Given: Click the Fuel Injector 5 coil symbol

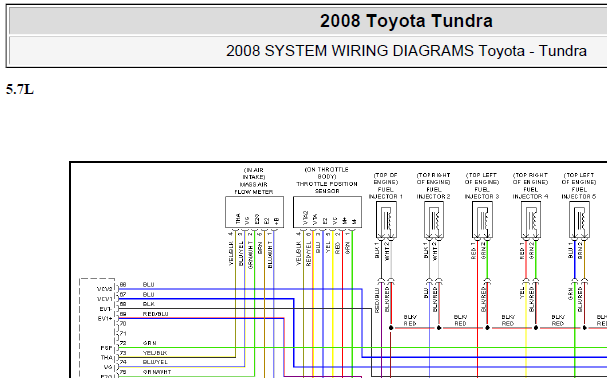Looking at the screenshot, I should click(579, 220).
